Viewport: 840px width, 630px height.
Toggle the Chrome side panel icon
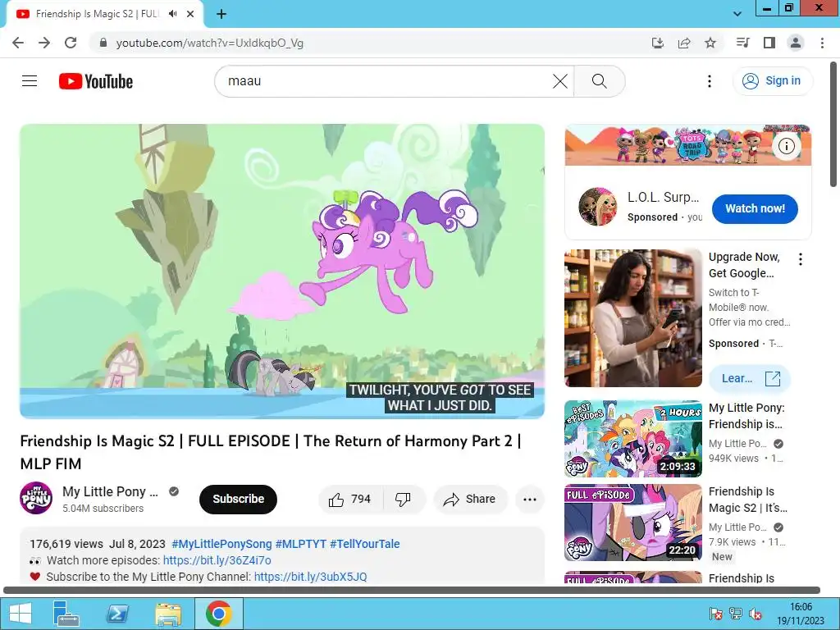click(x=769, y=43)
